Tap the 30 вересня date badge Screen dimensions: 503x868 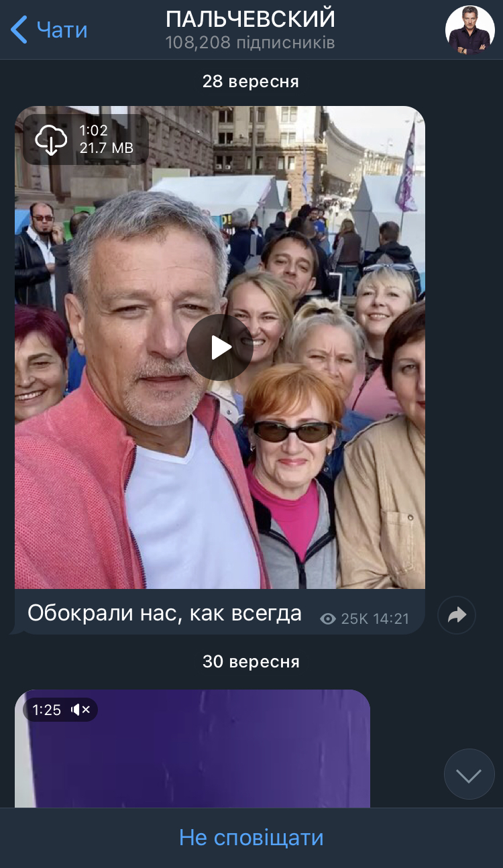[251, 661]
